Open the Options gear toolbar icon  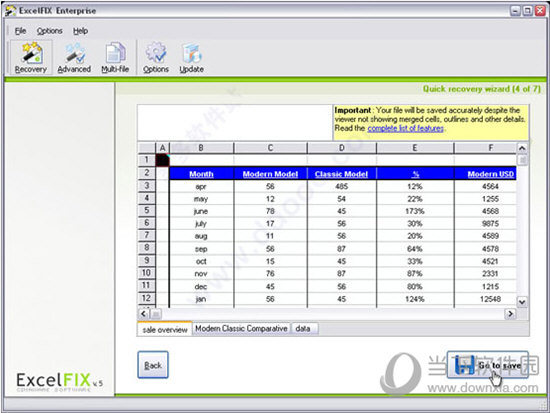156,58
